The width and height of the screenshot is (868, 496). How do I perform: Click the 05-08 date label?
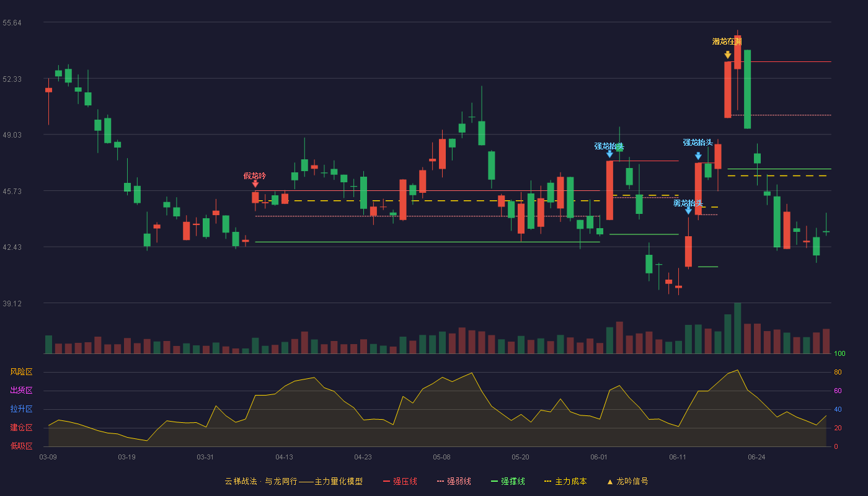pos(441,457)
